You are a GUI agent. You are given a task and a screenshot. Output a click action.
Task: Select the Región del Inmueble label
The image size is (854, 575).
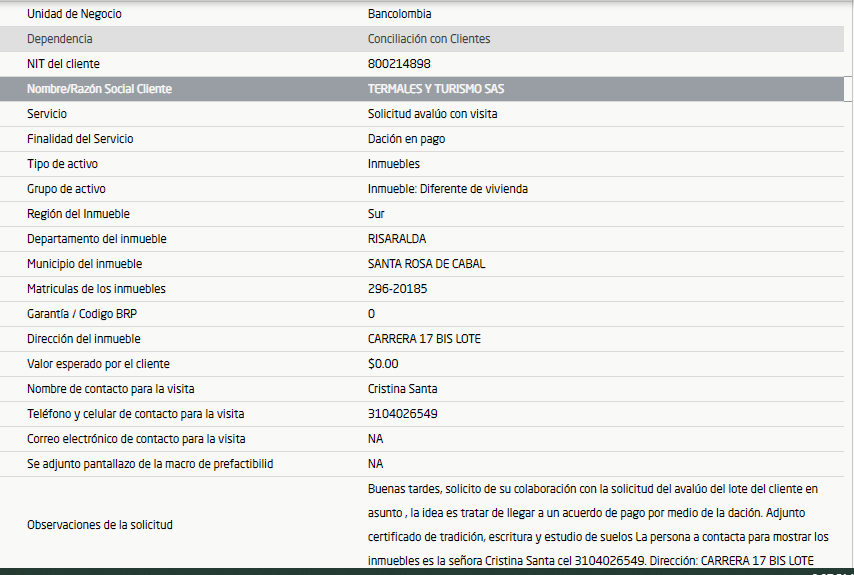78,214
